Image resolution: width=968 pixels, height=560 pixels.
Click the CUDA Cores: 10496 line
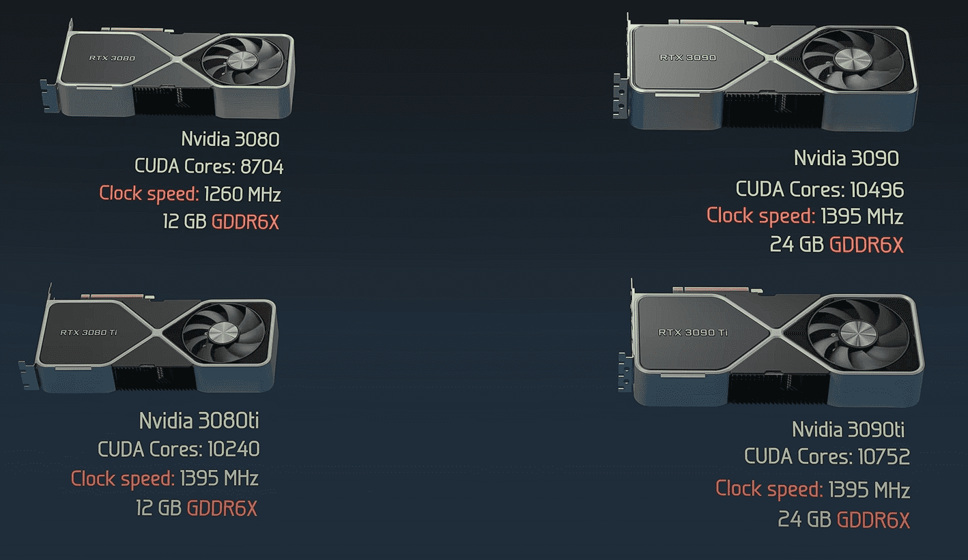tap(820, 189)
